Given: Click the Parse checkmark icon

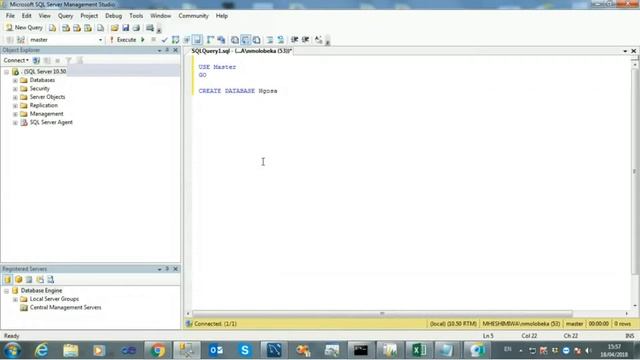Looking at the screenshot, I should [164, 40].
